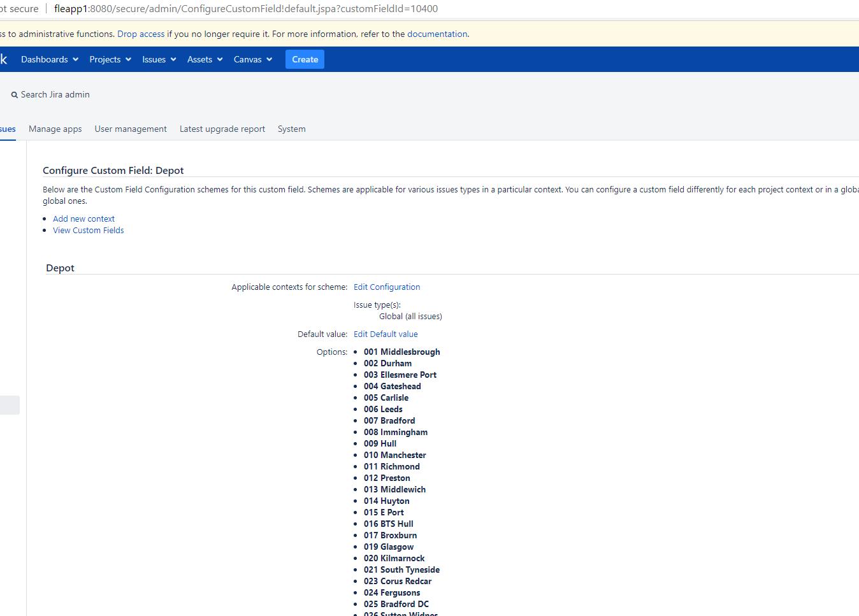
Task: Select option 008 Immingham
Action: (x=396, y=433)
